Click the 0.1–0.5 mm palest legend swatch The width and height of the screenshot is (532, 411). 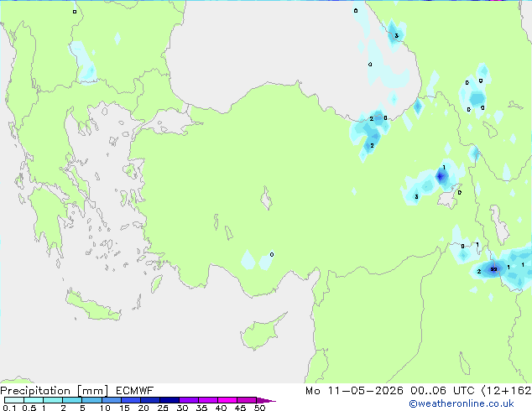pos(14,400)
